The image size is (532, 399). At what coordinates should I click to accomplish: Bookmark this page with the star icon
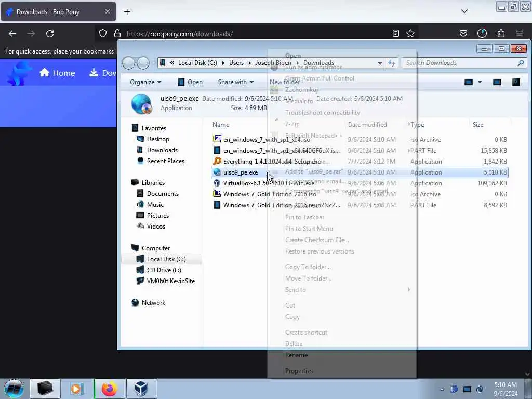pyautogui.click(x=410, y=33)
